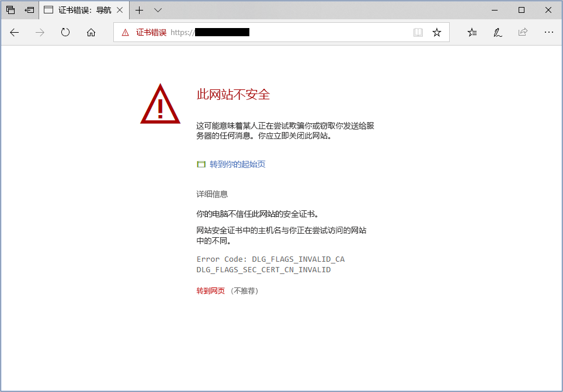Click the 你的电脑不信任此网站的安全证书 text
Image resolution: width=563 pixels, height=392 pixels.
[x=258, y=214]
